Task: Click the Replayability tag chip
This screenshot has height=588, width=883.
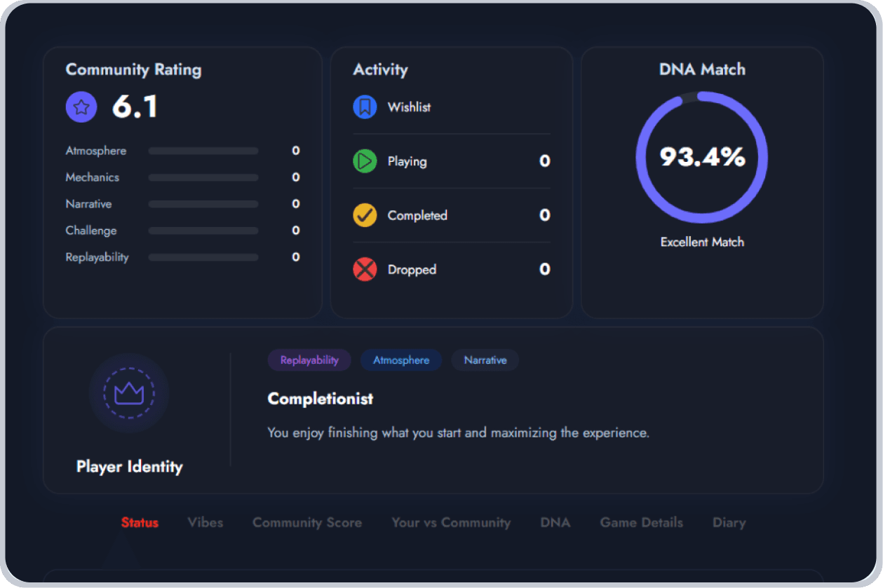Action: pyautogui.click(x=309, y=360)
